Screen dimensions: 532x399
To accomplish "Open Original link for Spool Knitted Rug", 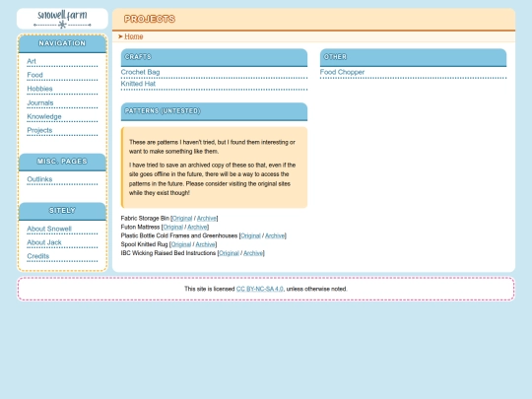I will tap(181, 244).
